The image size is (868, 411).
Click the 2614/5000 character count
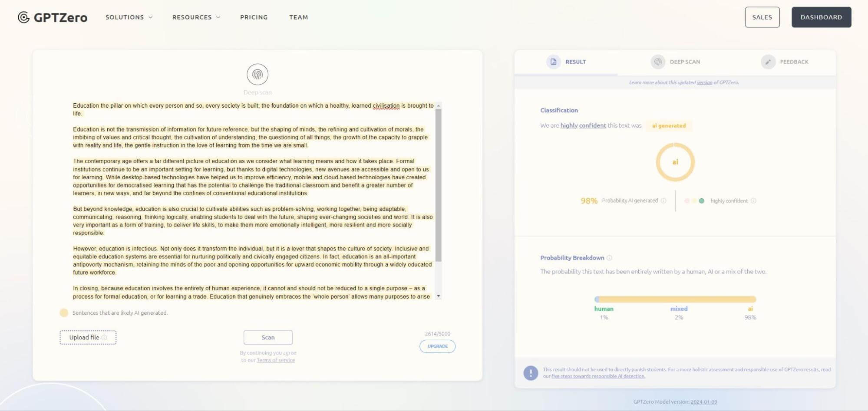[x=437, y=334]
